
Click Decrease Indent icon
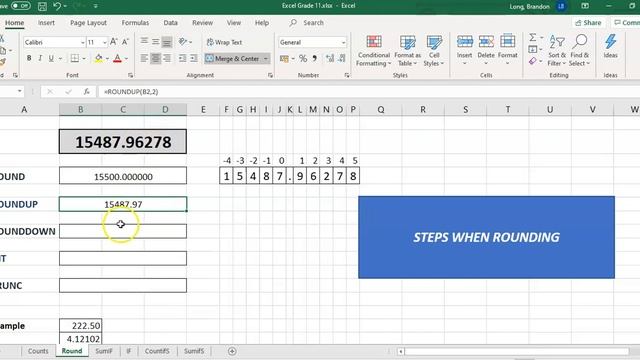182,58
